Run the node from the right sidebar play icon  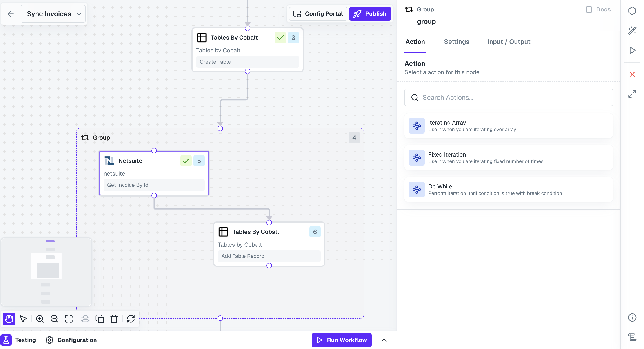(x=632, y=50)
